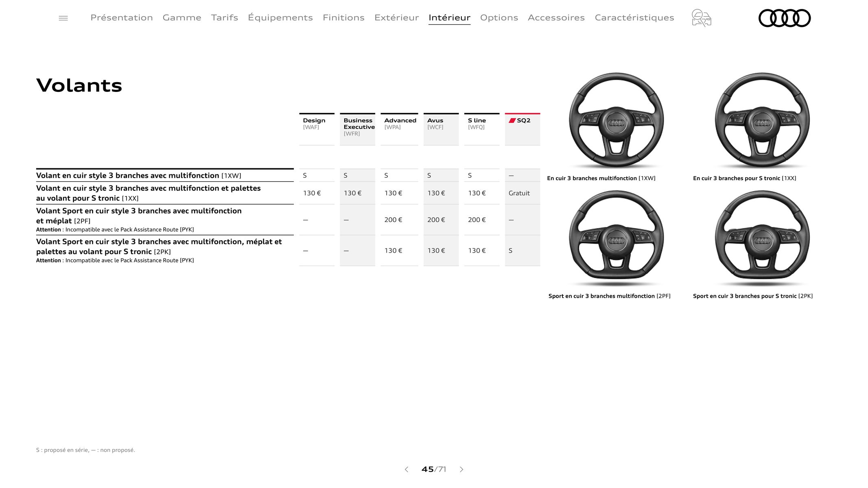Open the Extérieur tab
This screenshot has width=868, height=488.
396,17
